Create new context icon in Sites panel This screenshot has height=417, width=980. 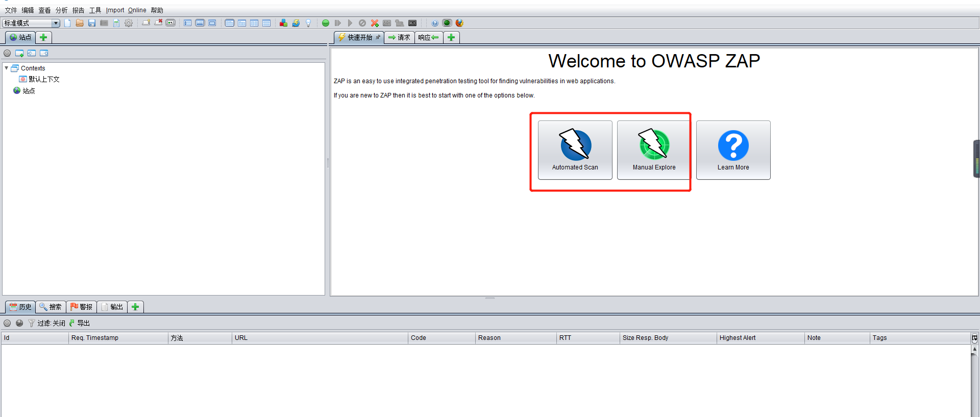[x=19, y=53]
